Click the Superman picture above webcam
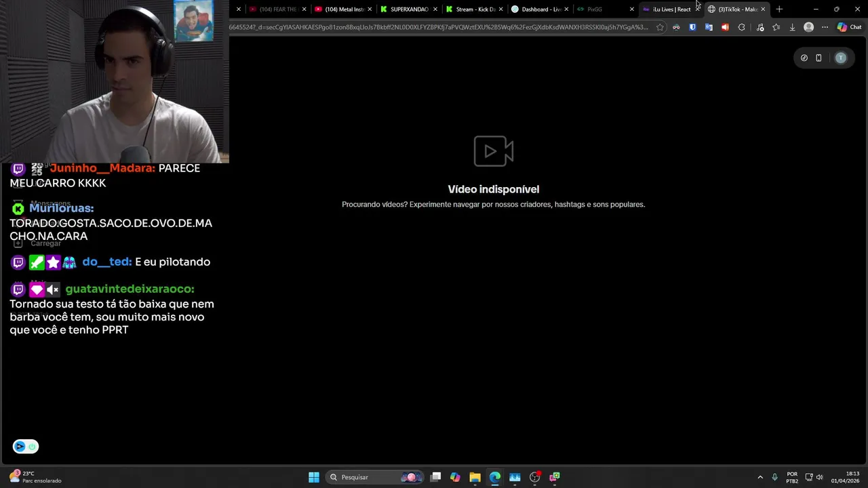This screenshot has height=488, width=868. coord(193,21)
